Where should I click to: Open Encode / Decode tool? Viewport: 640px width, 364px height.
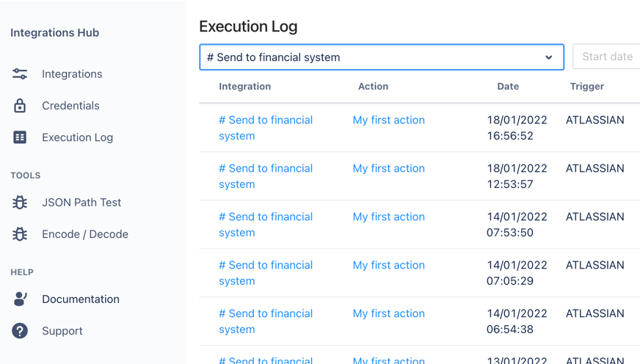(x=85, y=234)
